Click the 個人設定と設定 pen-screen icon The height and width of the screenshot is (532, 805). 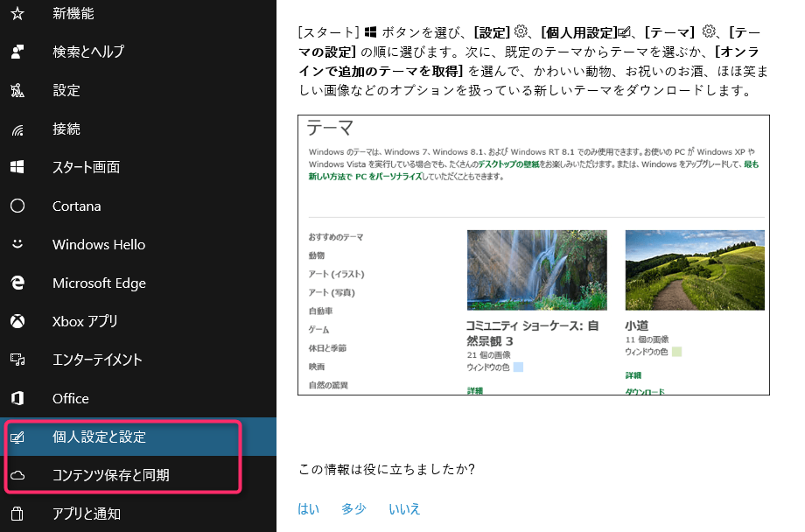(17, 437)
